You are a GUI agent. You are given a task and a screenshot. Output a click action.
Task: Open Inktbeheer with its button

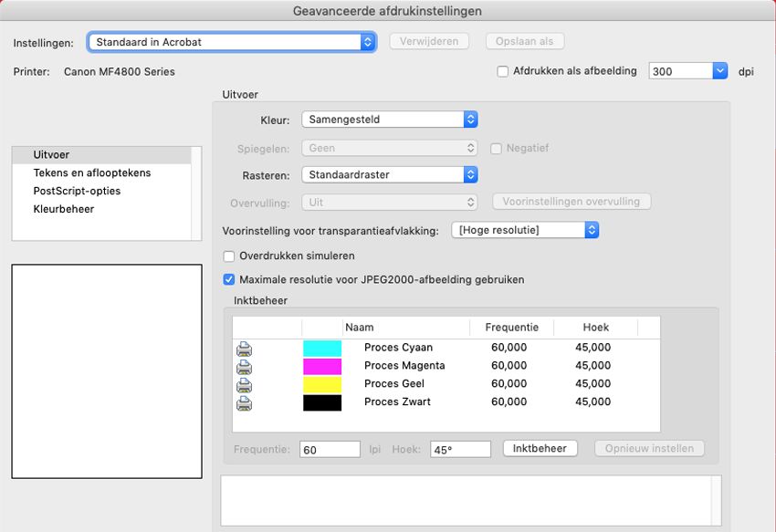pos(540,448)
